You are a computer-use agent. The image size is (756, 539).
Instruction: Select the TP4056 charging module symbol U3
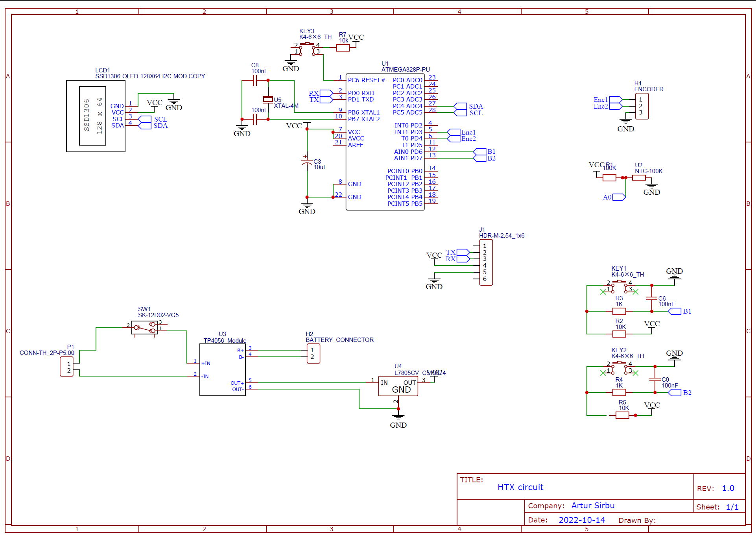click(223, 370)
